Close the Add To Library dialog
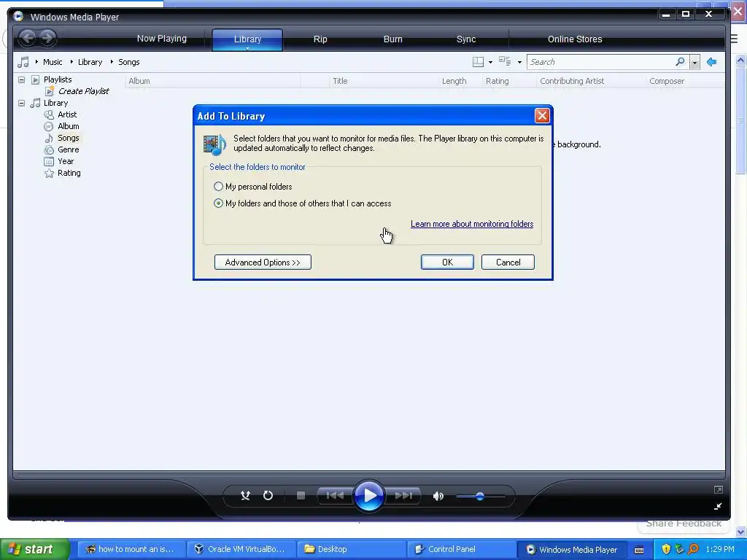Image resolution: width=747 pixels, height=560 pixels. click(542, 116)
